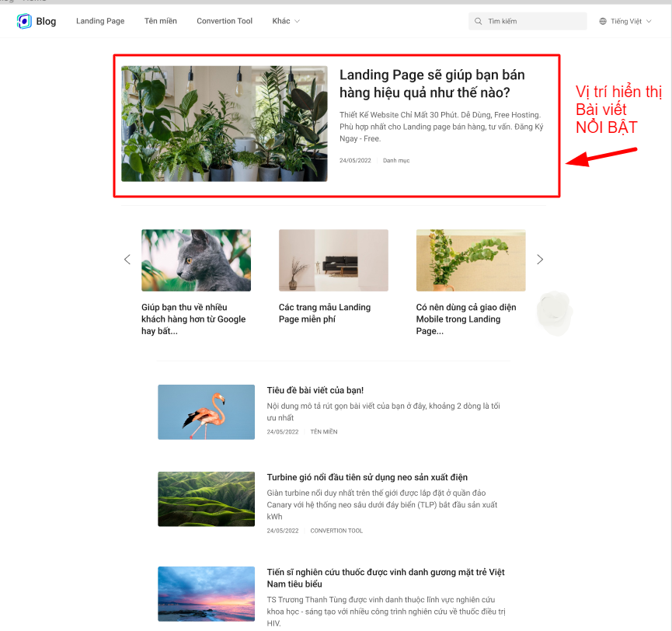
Task: Advance carousel with right arrow
Action: tap(540, 260)
